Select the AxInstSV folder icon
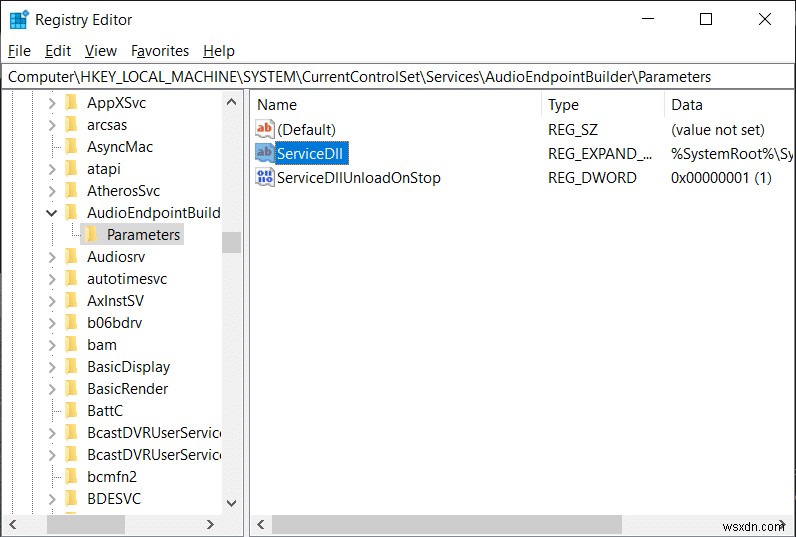Viewport: 796px width, 537px height. [x=72, y=300]
